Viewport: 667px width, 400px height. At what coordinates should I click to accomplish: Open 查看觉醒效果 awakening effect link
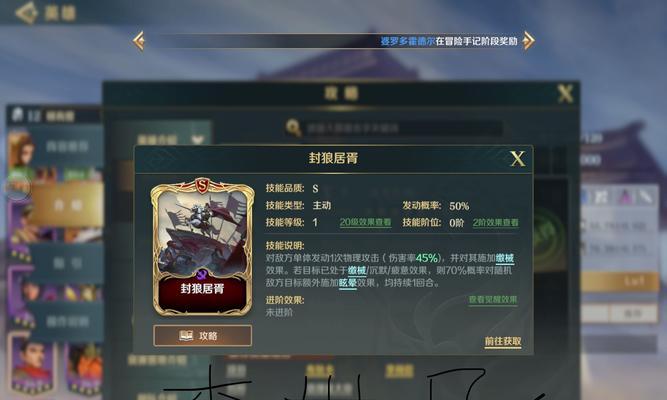click(493, 300)
